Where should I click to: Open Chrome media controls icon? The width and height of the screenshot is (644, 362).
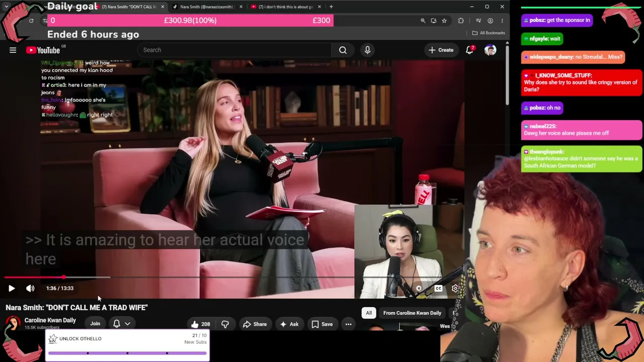tap(478, 21)
